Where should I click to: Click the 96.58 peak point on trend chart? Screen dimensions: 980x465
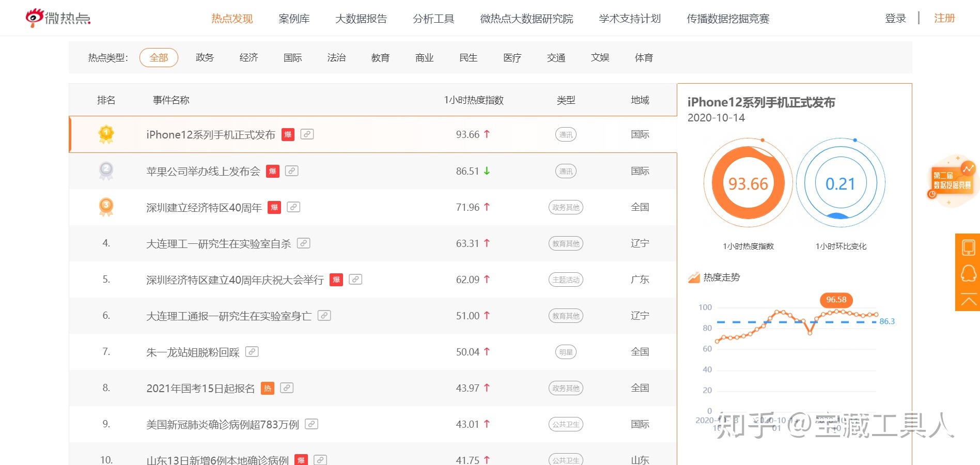point(836,312)
